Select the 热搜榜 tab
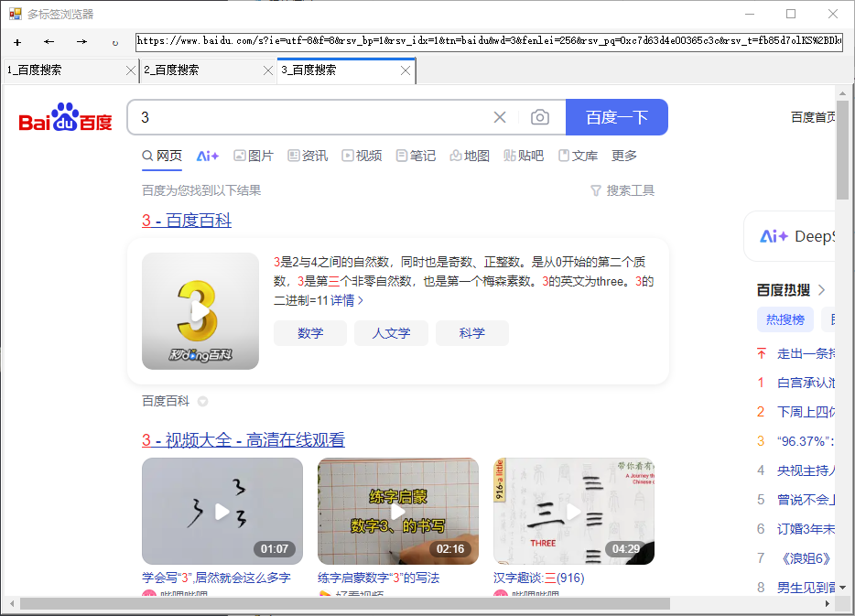855x616 pixels. [785, 319]
